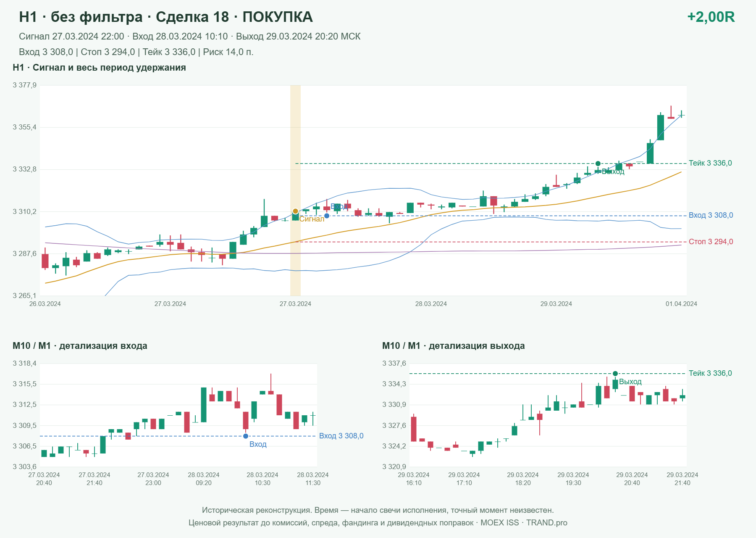Click the title 'H1 · без фильтра · Сделка 18 · ПОКУПКА'
This screenshot has height=538, width=756.
tap(166, 17)
